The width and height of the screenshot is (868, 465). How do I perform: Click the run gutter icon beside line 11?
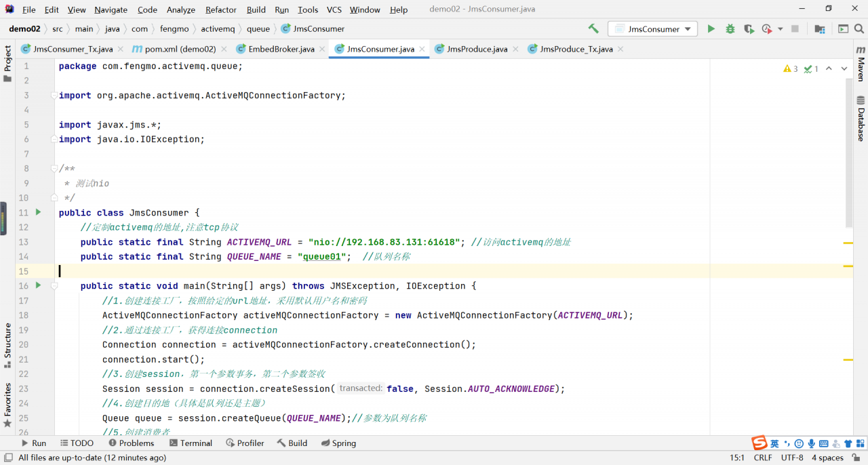pyautogui.click(x=39, y=212)
